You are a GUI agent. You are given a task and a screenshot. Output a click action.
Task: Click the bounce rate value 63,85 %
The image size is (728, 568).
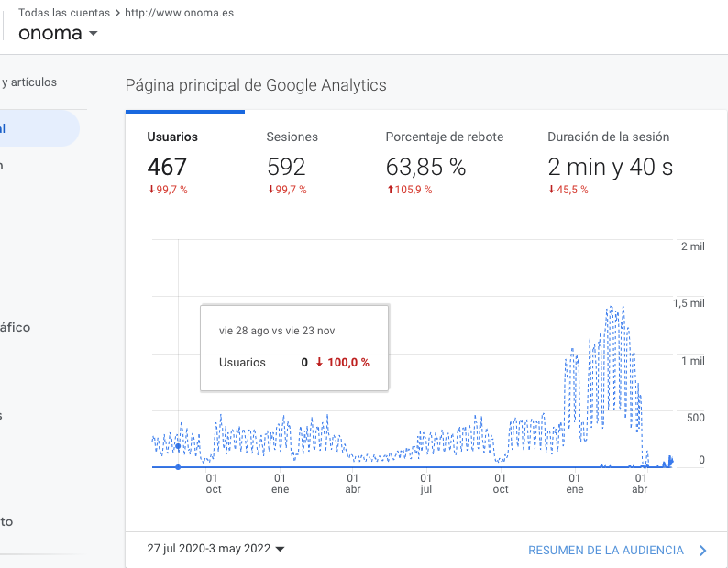(425, 167)
